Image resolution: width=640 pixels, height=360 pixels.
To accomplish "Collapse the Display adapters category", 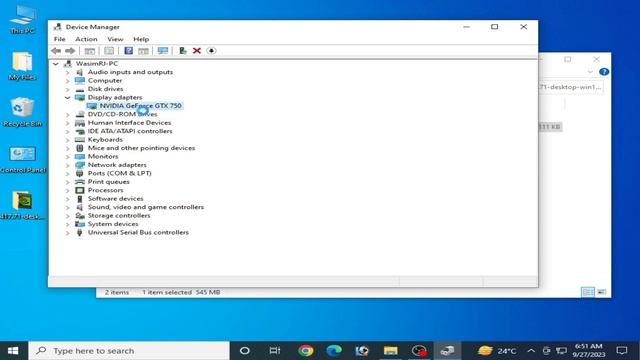I will tap(68, 98).
